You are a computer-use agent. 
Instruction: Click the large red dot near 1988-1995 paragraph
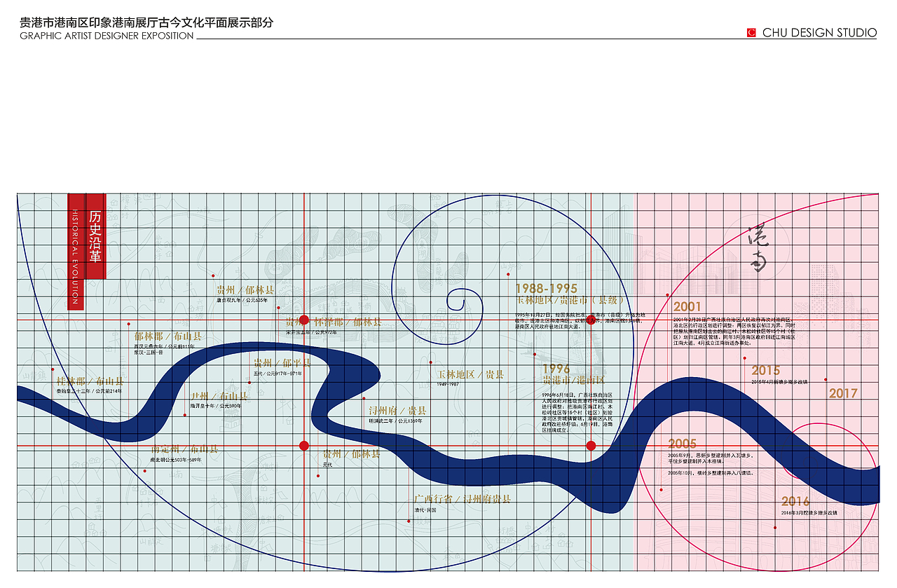591,320
